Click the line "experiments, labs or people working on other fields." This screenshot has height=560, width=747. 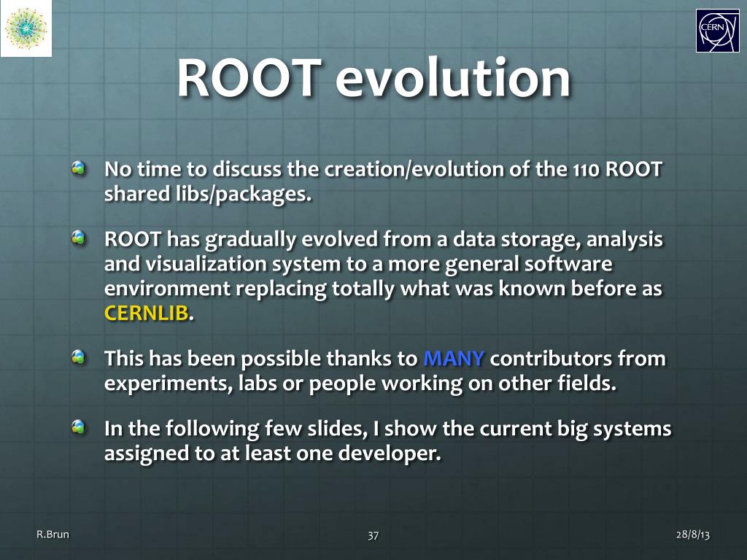click(360, 384)
